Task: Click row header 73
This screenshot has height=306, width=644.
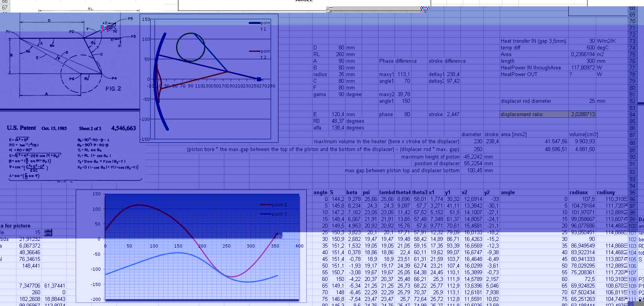Action: click(x=632, y=41)
